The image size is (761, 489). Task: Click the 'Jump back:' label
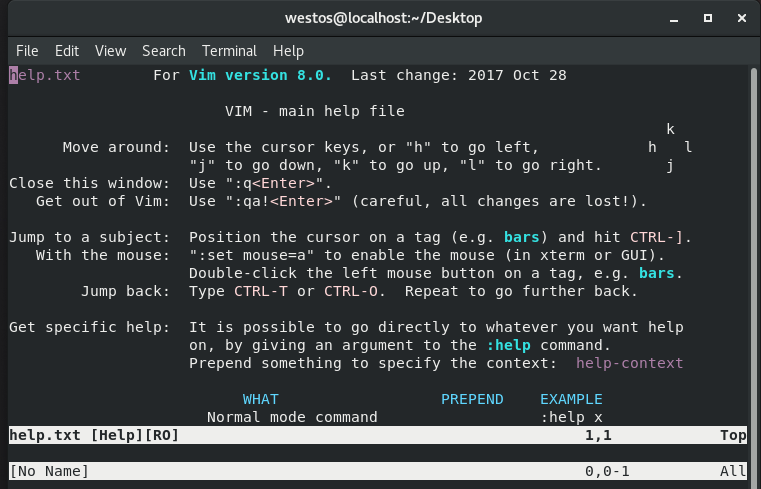[x=126, y=291]
